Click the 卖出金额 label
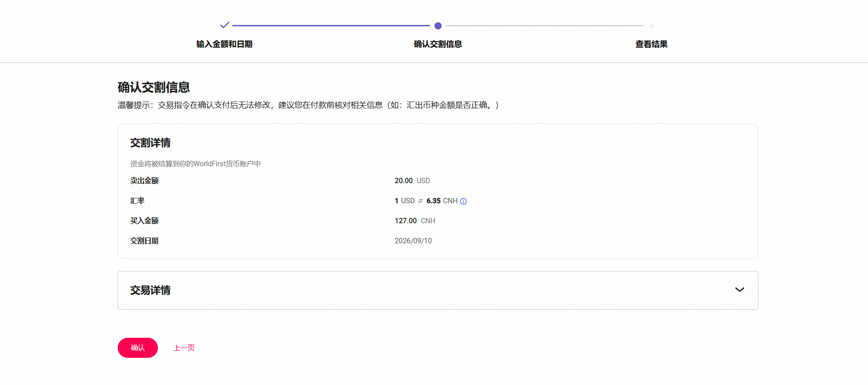The width and height of the screenshot is (868, 385). 144,180
